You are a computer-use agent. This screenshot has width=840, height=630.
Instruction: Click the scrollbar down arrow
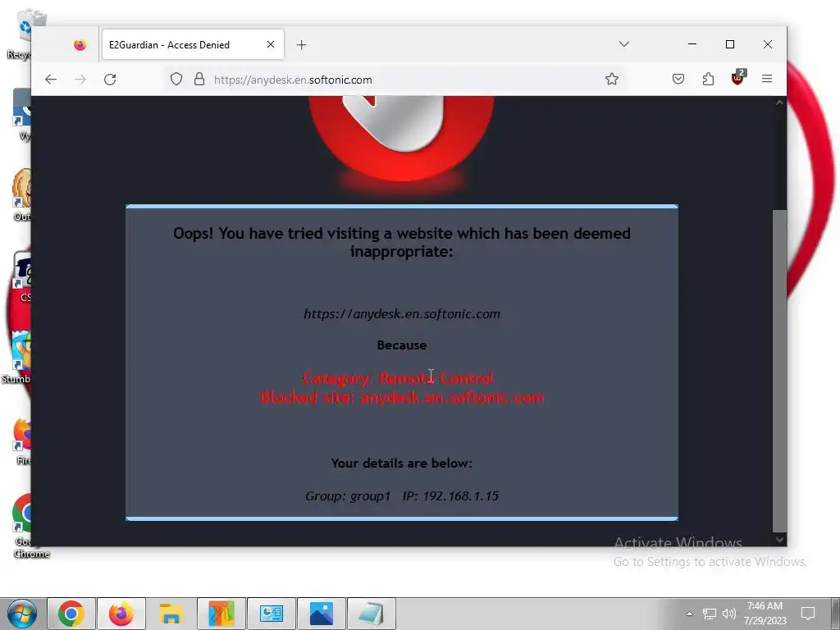coord(779,540)
